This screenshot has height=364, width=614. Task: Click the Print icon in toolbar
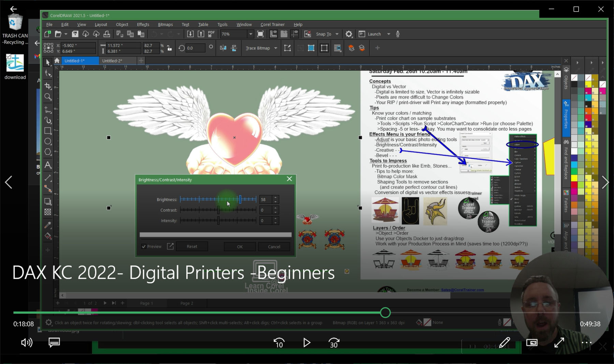click(x=107, y=34)
